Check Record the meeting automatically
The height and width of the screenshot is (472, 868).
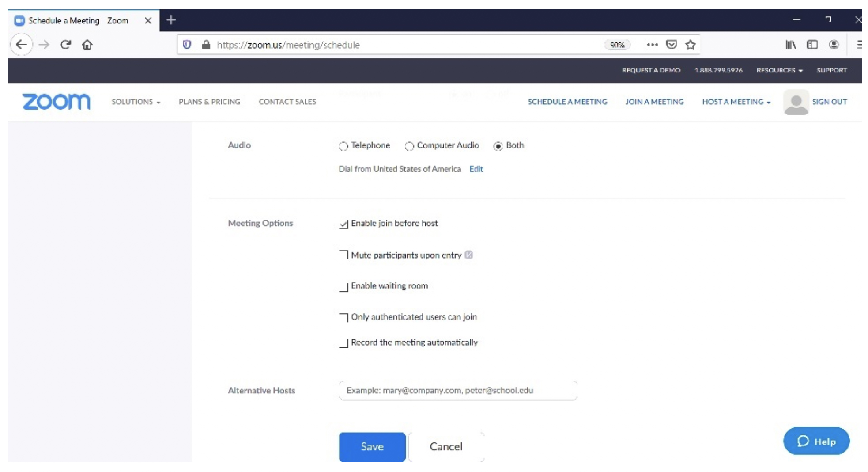point(344,343)
